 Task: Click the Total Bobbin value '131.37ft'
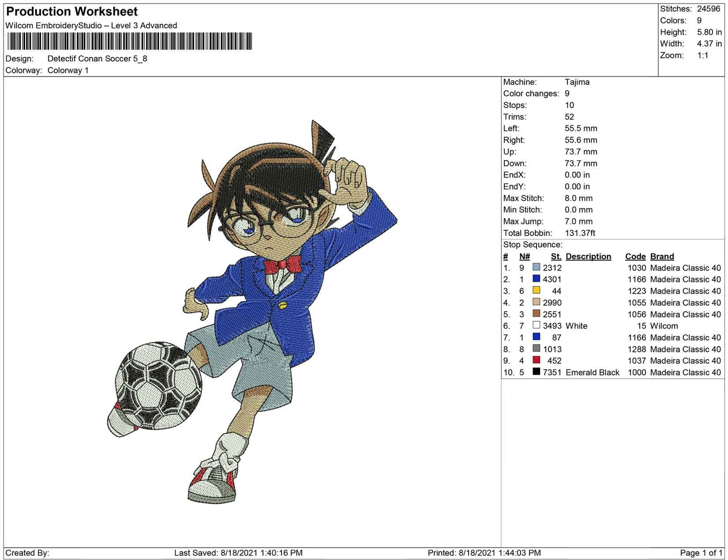coord(580,233)
